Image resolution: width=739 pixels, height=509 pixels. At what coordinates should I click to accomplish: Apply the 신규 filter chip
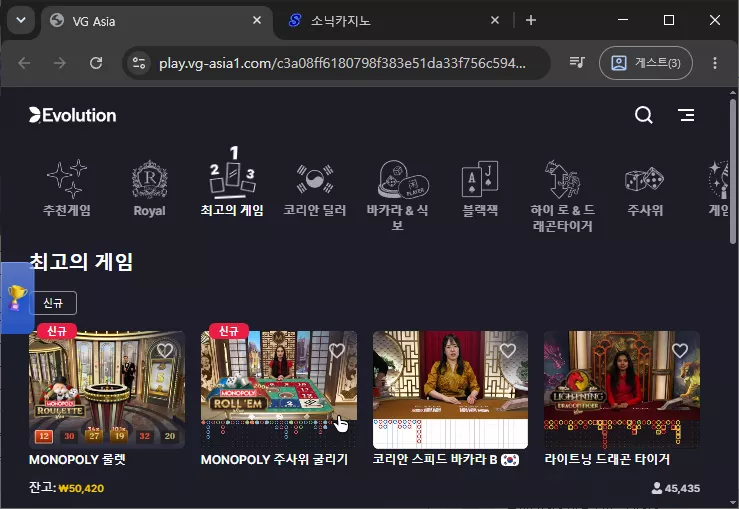pyautogui.click(x=53, y=303)
